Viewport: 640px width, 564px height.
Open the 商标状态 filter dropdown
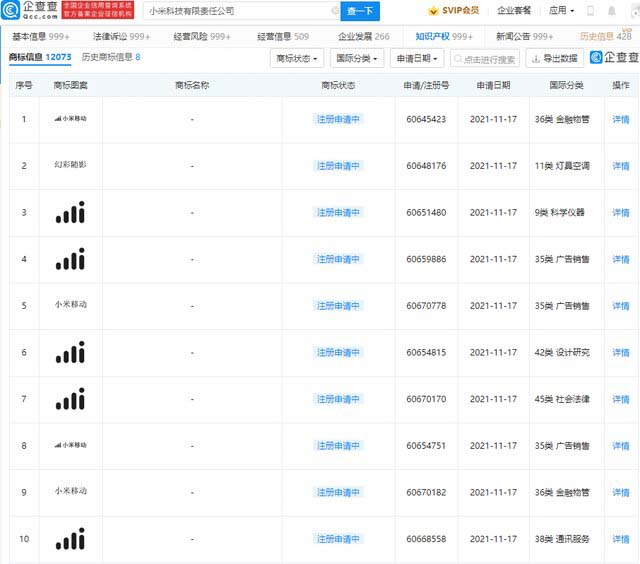click(x=297, y=58)
